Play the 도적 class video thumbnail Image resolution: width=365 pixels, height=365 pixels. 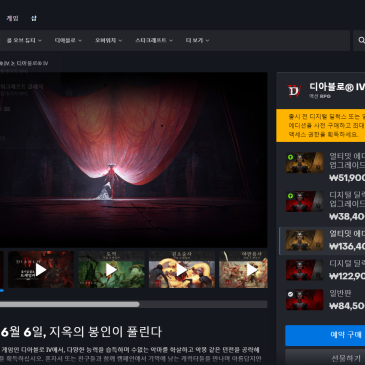click(x=111, y=269)
